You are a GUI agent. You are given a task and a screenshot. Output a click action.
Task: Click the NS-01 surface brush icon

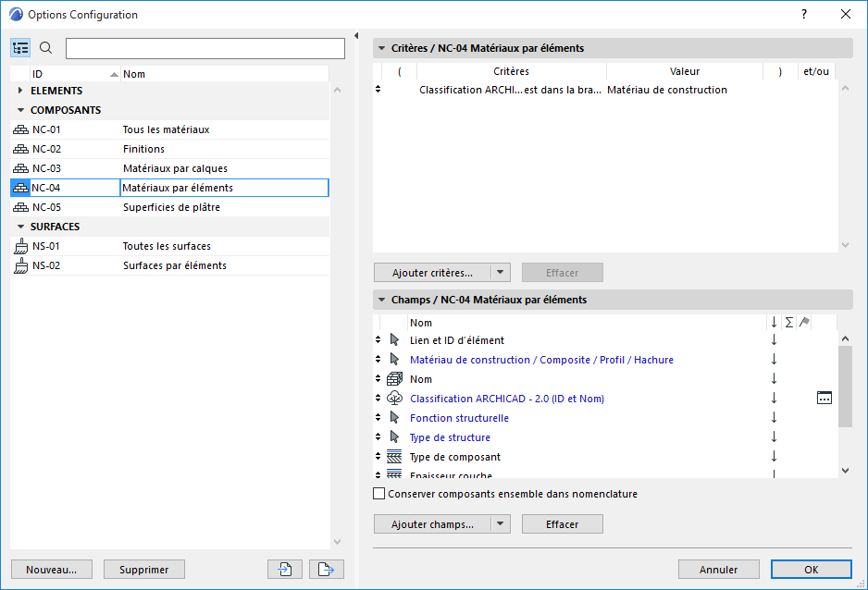20,247
